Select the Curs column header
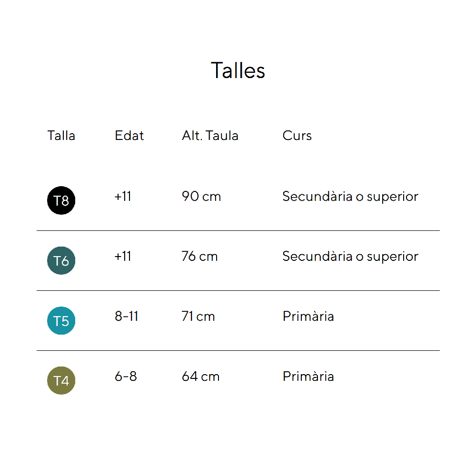 (x=297, y=136)
